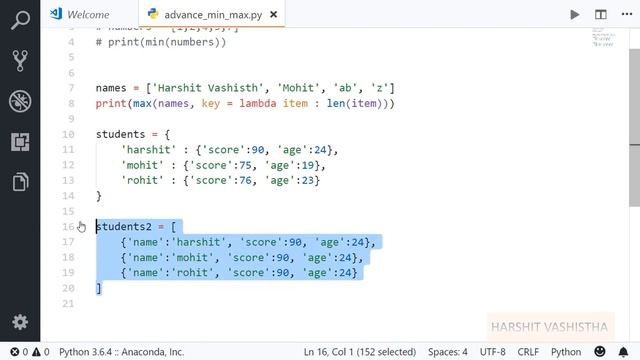
Task: Click the closing bracket on line 20
Action: coord(99,288)
